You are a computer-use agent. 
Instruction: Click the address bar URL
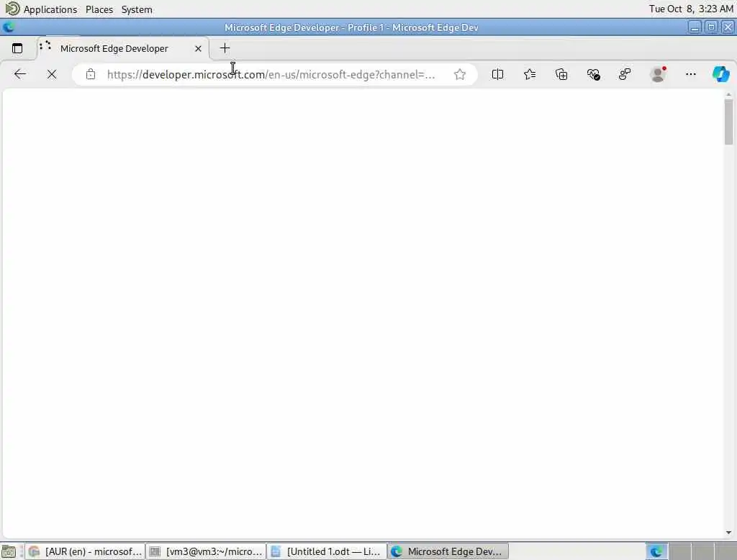point(271,75)
